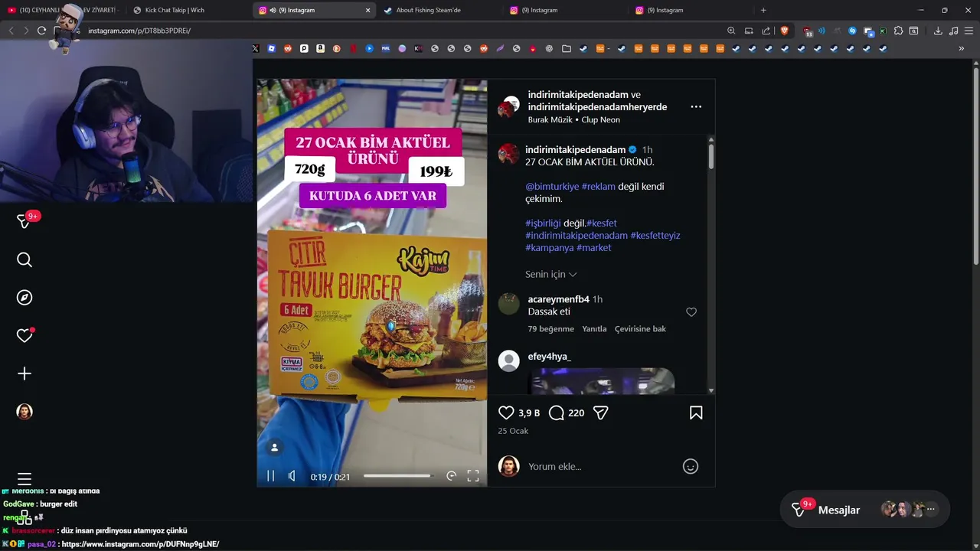
Task: Open Instagram search in sidebar
Action: pyautogui.click(x=24, y=260)
